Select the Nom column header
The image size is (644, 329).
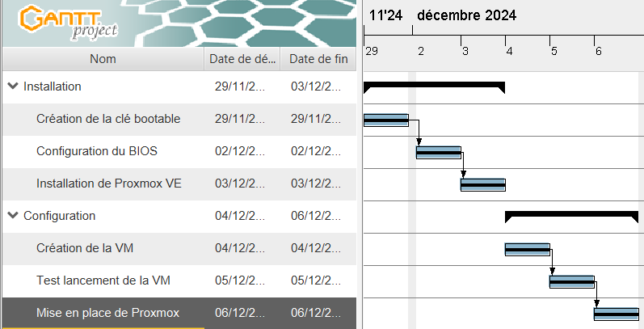click(x=103, y=59)
